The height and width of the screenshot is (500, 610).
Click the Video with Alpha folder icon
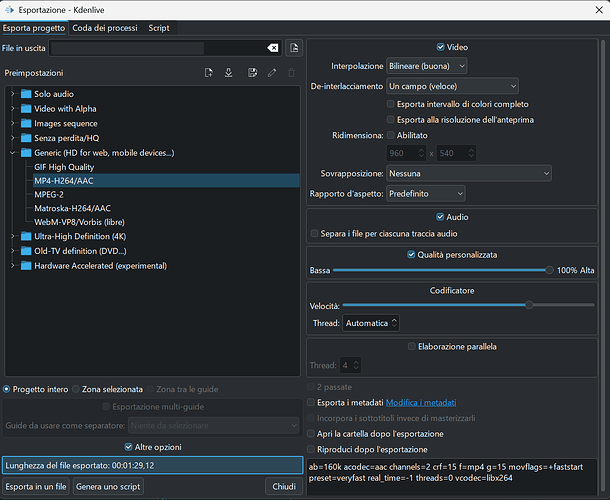click(x=26, y=109)
